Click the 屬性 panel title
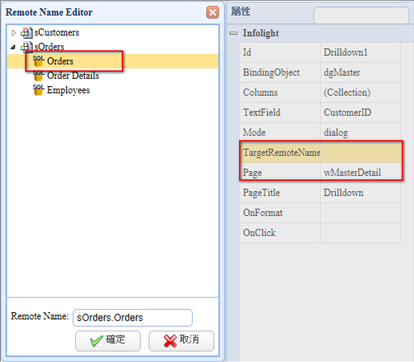414x362 pixels. tap(241, 11)
